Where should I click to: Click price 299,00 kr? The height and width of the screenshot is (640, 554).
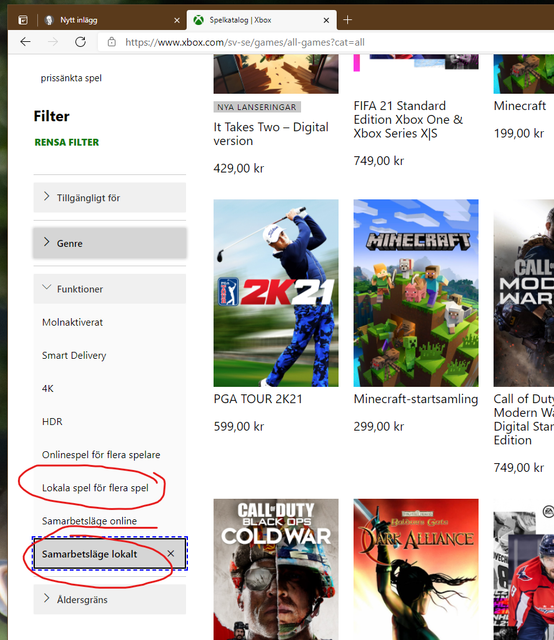click(x=378, y=427)
